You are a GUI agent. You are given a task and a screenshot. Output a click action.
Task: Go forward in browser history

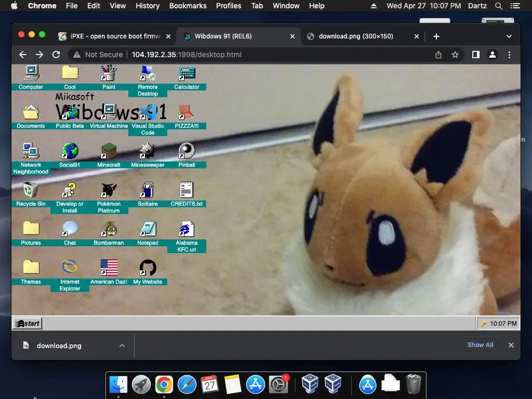coord(39,55)
